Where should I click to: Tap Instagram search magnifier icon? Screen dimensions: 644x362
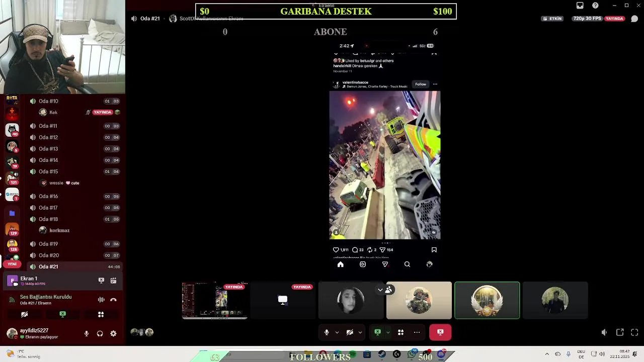pyautogui.click(x=407, y=264)
